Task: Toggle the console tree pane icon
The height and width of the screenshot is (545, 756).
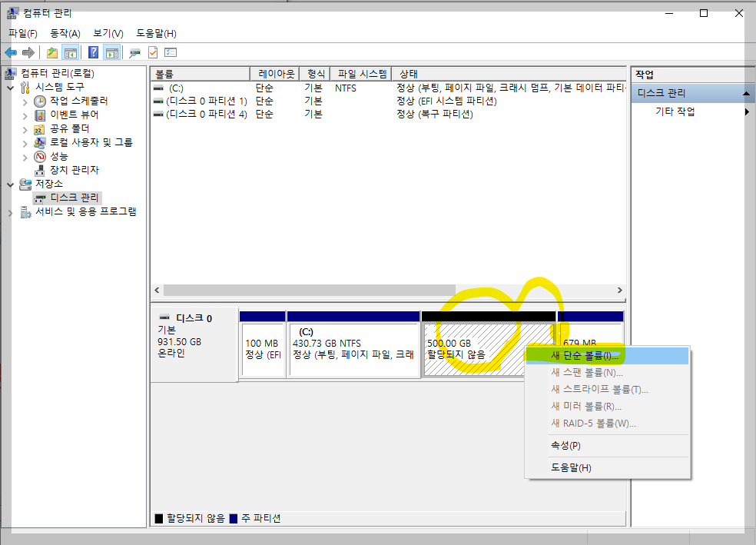Action: [x=69, y=52]
